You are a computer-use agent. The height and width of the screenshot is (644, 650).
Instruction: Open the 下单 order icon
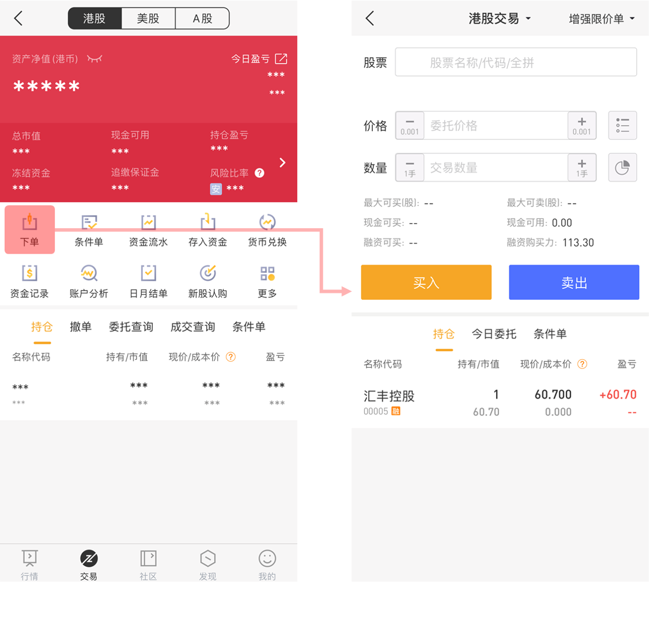tap(29, 229)
